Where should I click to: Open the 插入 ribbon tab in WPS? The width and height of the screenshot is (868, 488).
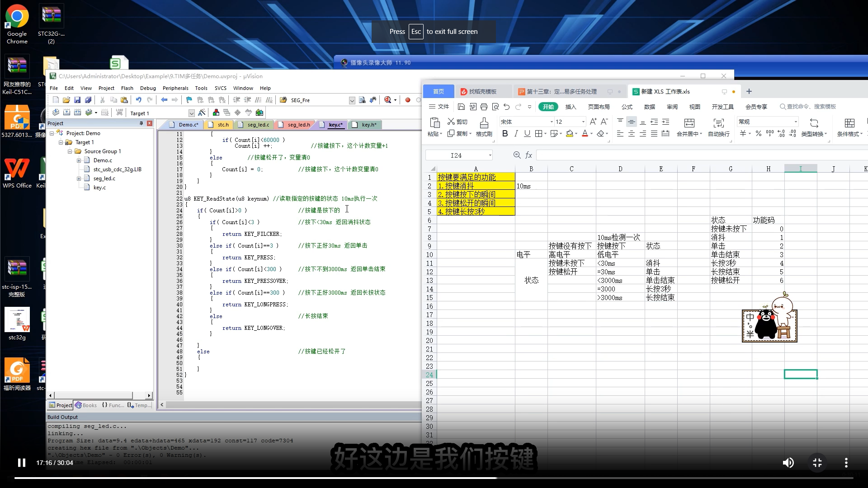(571, 107)
